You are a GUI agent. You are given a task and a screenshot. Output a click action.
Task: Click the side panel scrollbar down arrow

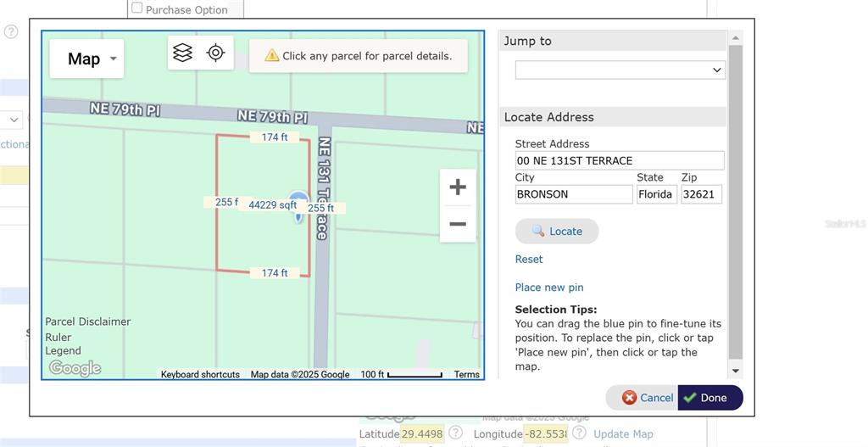pyautogui.click(x=735, y=371)
